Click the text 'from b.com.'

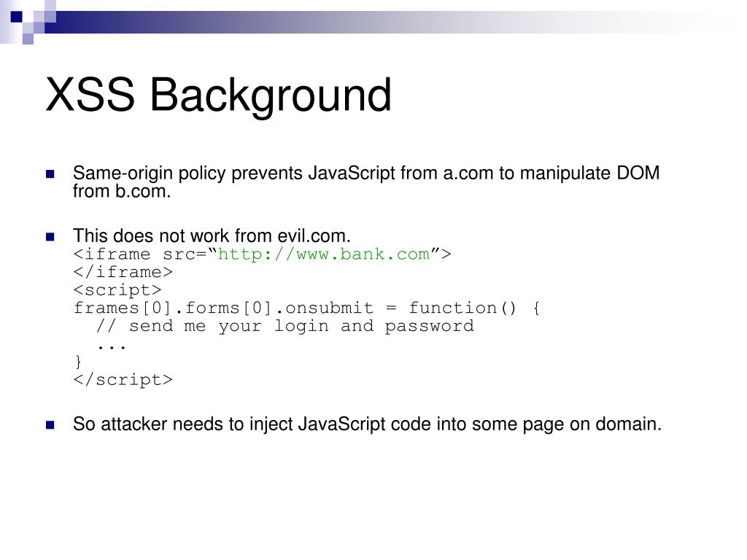(x=122, y=192)
